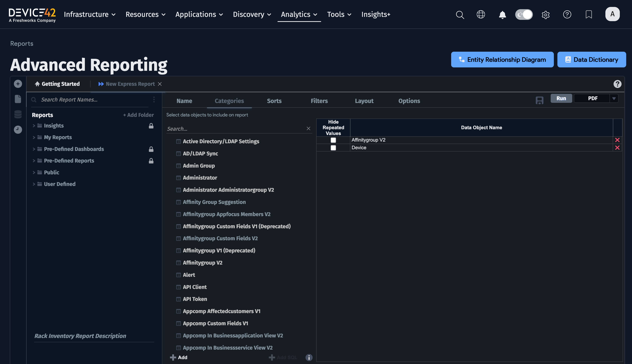Switch to the Name tab
The height and width of the screenshot is (364, 632).
click(x=184, y=101)
